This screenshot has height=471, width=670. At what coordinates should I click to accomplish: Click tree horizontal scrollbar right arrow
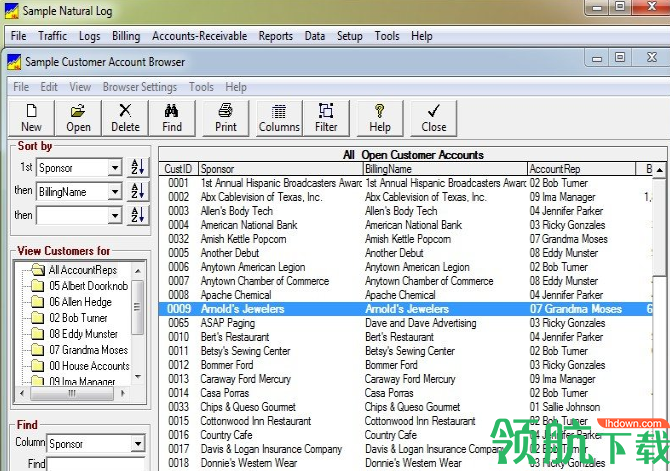point(123,393)
